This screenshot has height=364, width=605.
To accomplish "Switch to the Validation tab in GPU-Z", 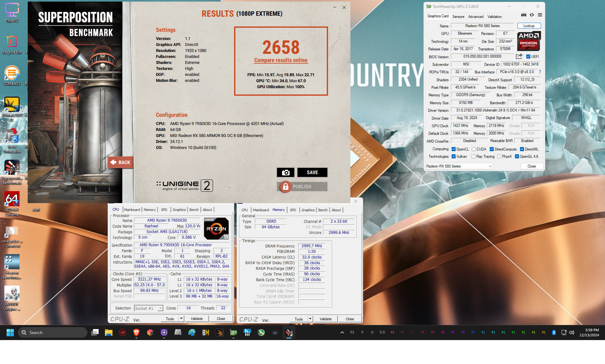I will click(x=494, y=17).
